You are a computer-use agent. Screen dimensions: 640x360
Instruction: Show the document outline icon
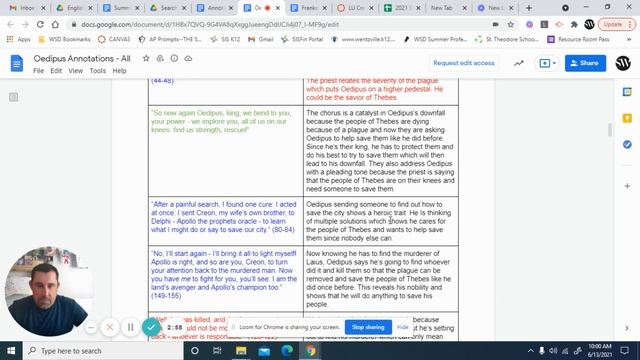[x=13, y=97]
